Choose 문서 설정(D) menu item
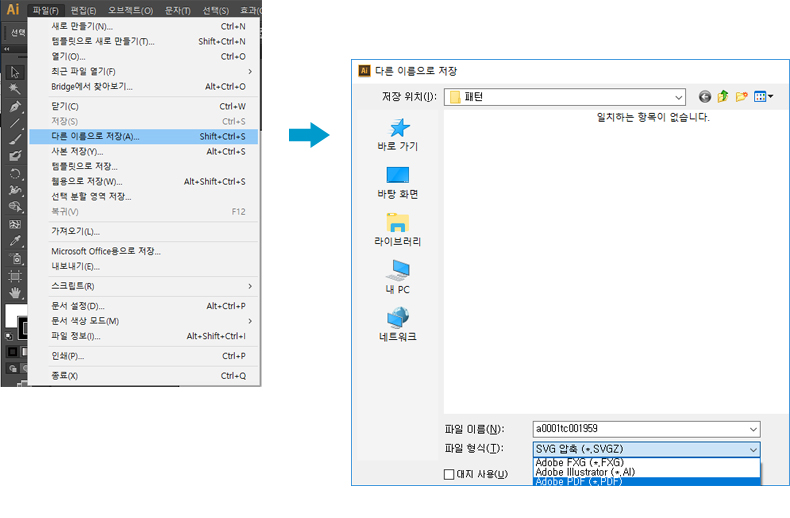 [x=144, y=306]
